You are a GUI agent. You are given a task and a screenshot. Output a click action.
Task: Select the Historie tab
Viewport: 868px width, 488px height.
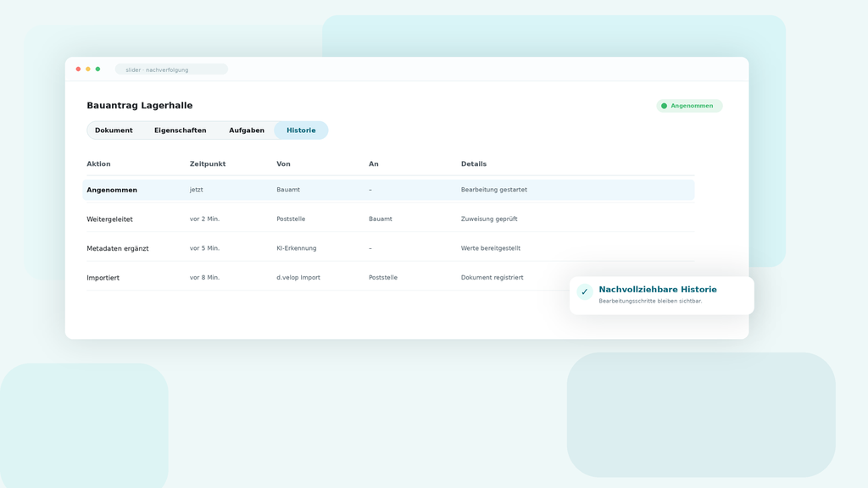(301, 130)
